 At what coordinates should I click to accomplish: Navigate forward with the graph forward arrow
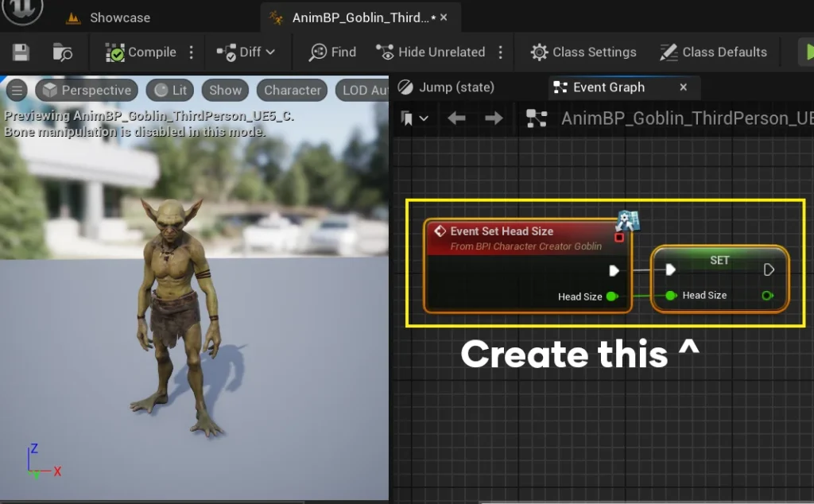pyautogui.click(x=494, y=118)
